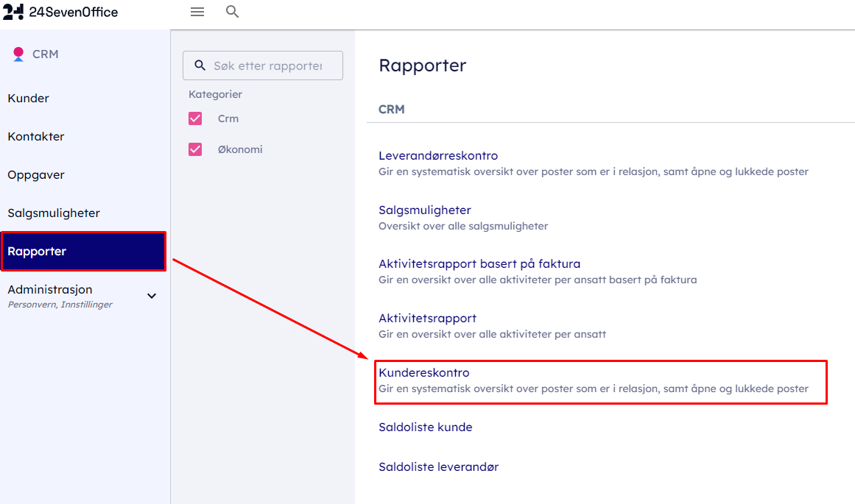
Task: Focus the Søk etter rapporter search field
Action: (x=268, y=65)
